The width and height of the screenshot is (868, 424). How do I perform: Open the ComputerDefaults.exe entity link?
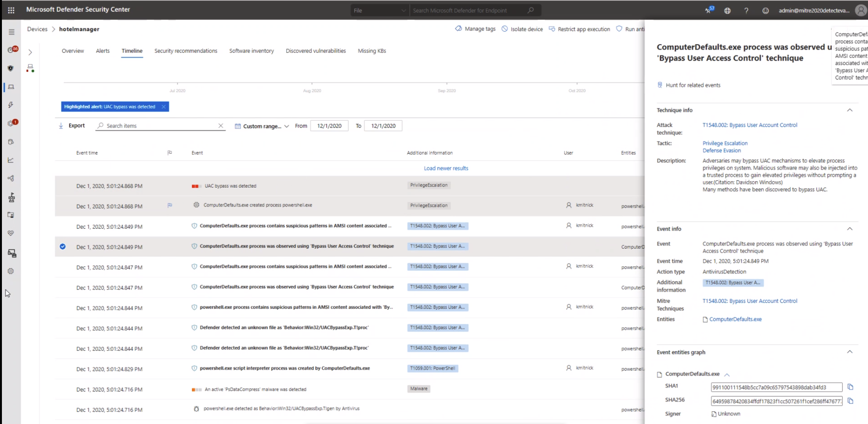click(x=735, y=319)
